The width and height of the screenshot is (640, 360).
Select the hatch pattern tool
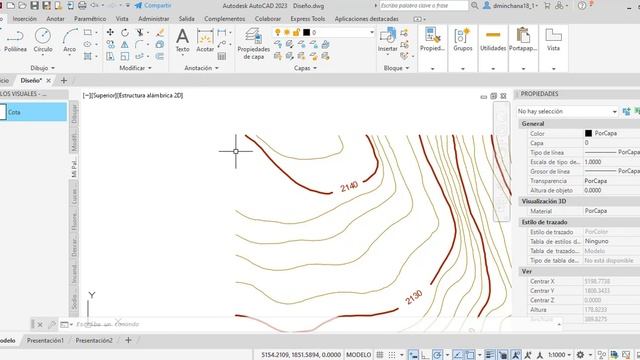(x=88, y=56)
